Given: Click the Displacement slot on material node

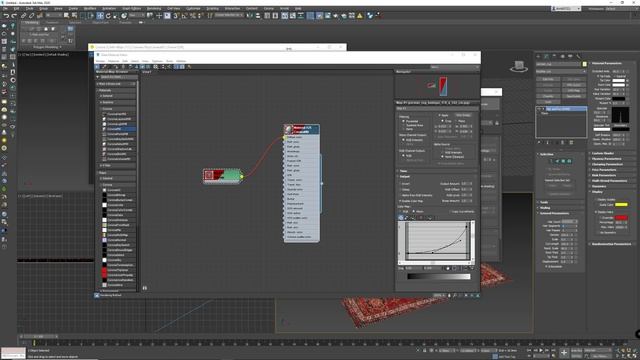Looking at the screenshot, I should coord(301,204).
